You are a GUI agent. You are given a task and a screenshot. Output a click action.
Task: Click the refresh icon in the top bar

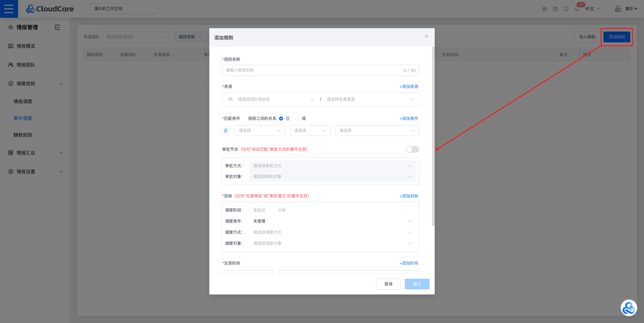coord(545,9)
